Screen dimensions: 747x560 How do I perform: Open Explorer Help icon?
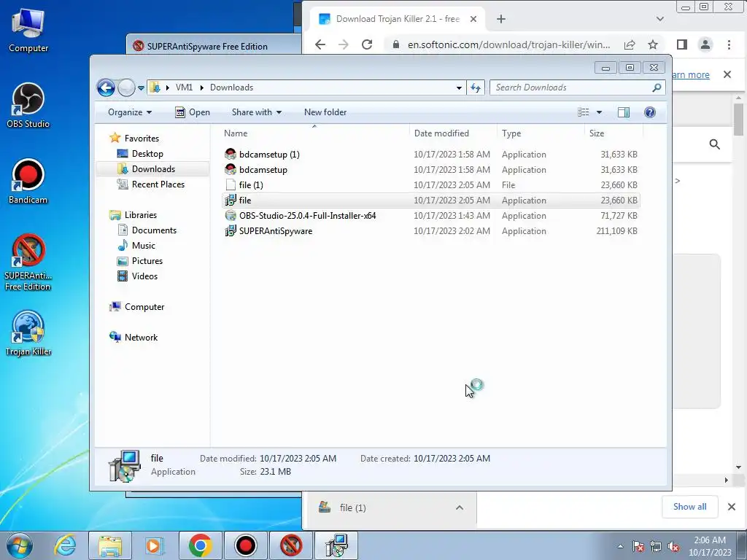[650, 112]
